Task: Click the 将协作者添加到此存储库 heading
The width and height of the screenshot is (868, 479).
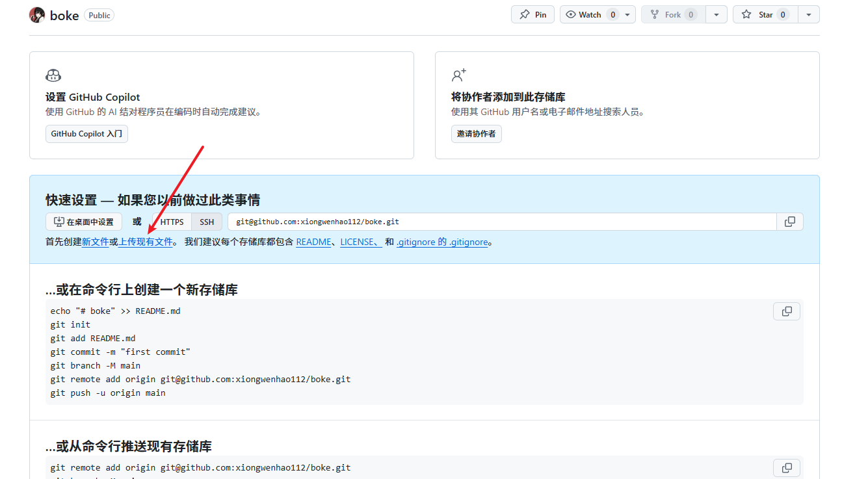Action: coord(508,97)
